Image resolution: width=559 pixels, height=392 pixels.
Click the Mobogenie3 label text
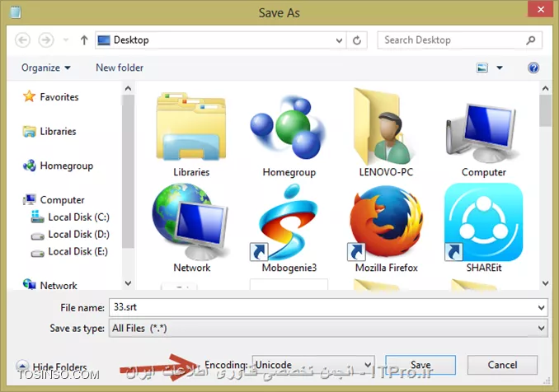point(289,268)
